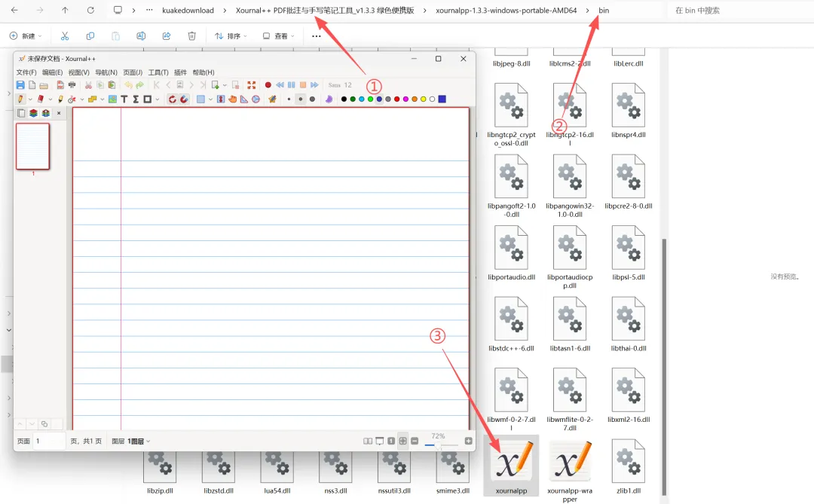Toggle rotation snapping

coord(173,99)
